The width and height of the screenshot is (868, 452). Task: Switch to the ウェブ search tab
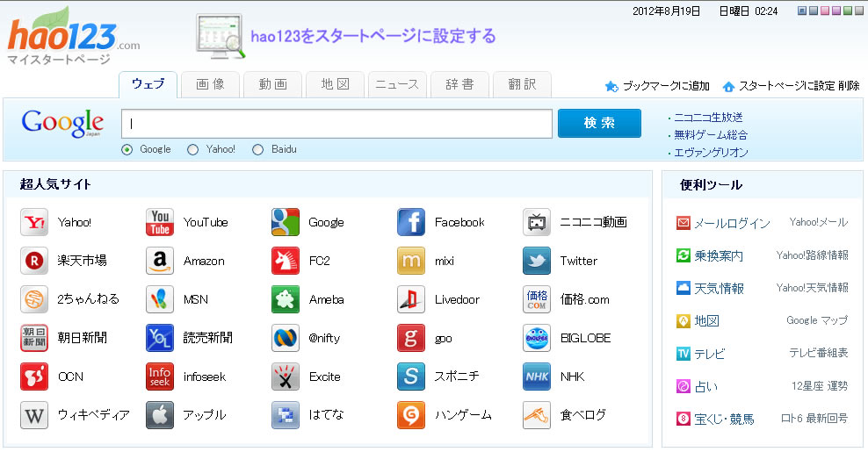coord(148,84)
